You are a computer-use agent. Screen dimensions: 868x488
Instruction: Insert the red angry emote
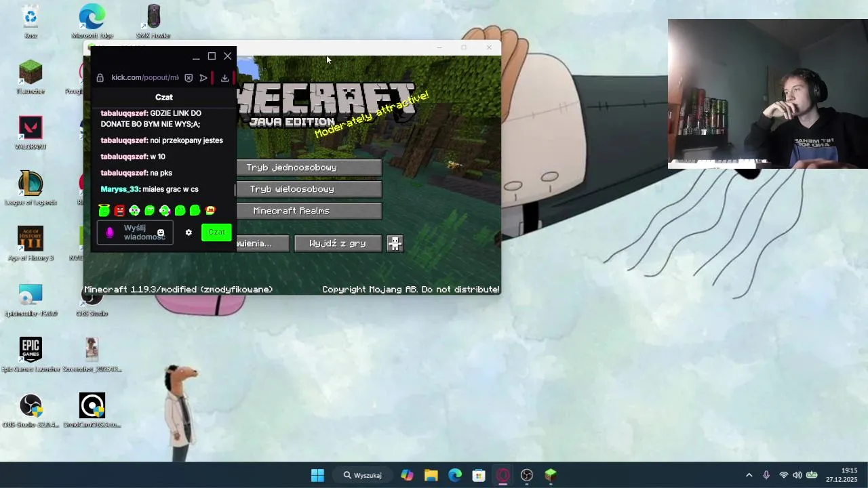tap(119, 211)
